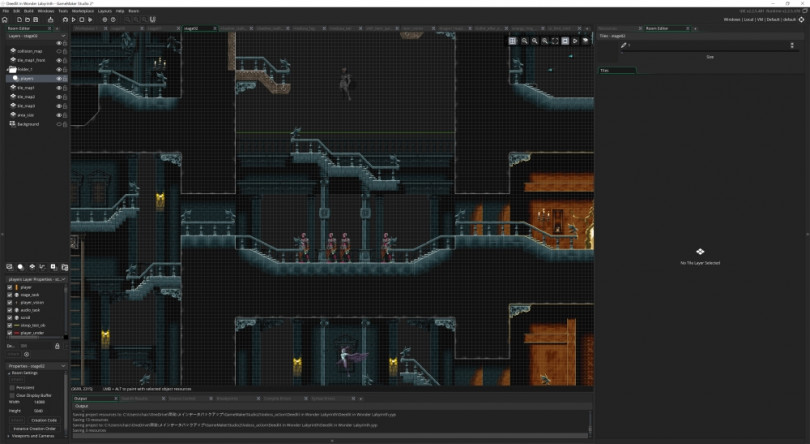
Task: Open the Layouts menu
Action: click(x=105, y=11)
